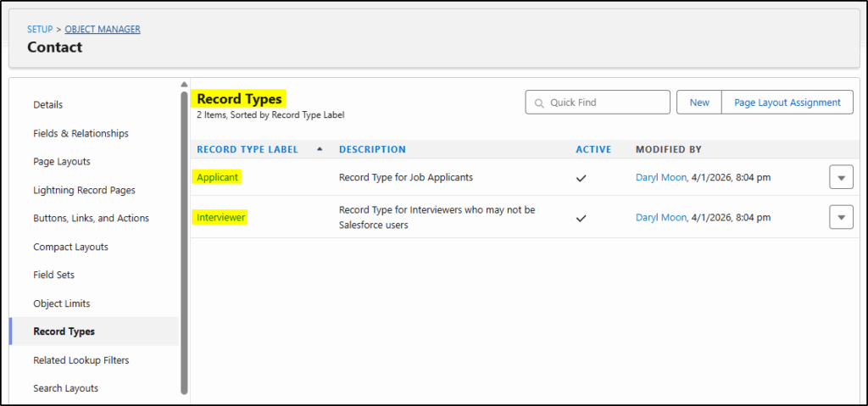Click the sidebar scroll-up arrow

184,85
